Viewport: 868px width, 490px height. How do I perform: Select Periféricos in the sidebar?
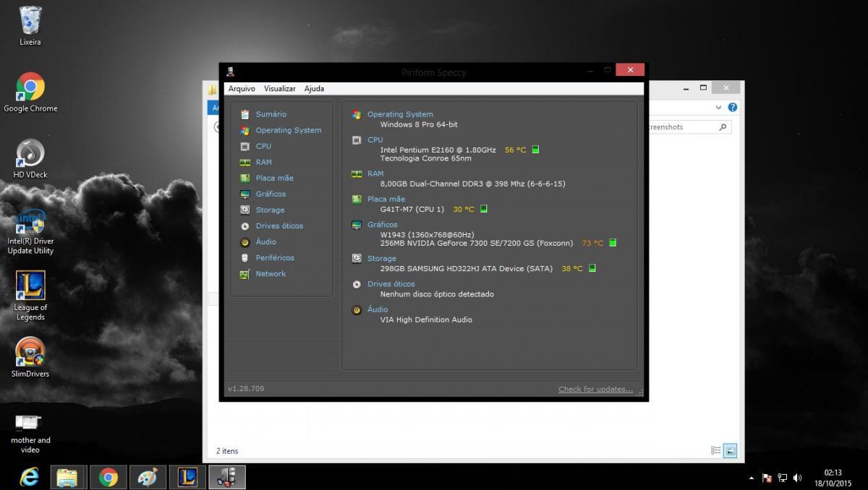tap(274, 257)
